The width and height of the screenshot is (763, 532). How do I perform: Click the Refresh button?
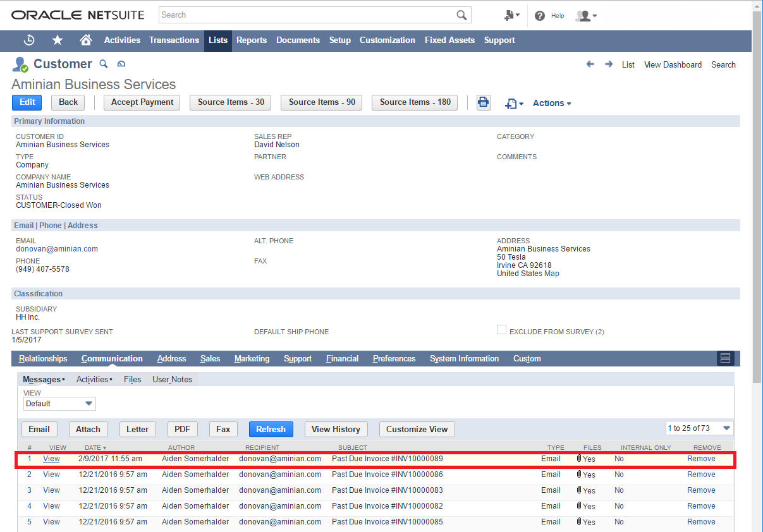tap(271, 429)
